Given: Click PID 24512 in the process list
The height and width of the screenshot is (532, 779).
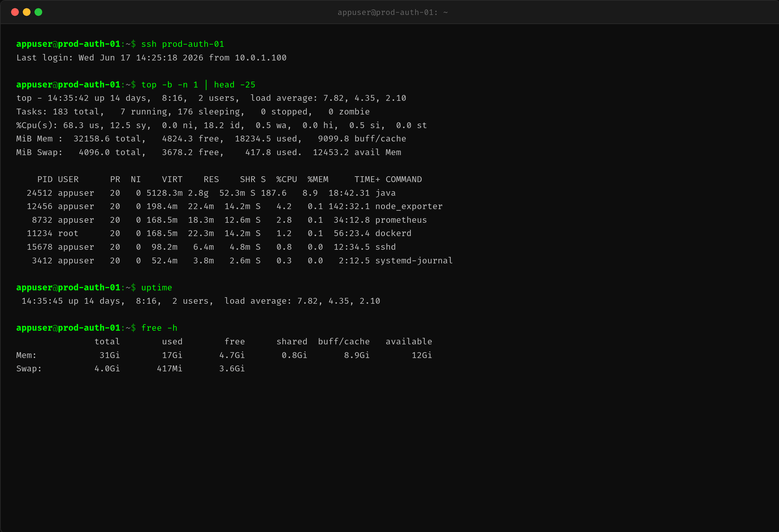Looking at the screenshot, I should tap(40, 193).
